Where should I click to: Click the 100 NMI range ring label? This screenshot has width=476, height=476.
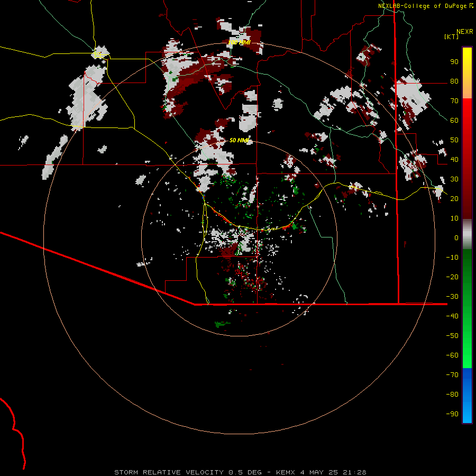(239, 42)
